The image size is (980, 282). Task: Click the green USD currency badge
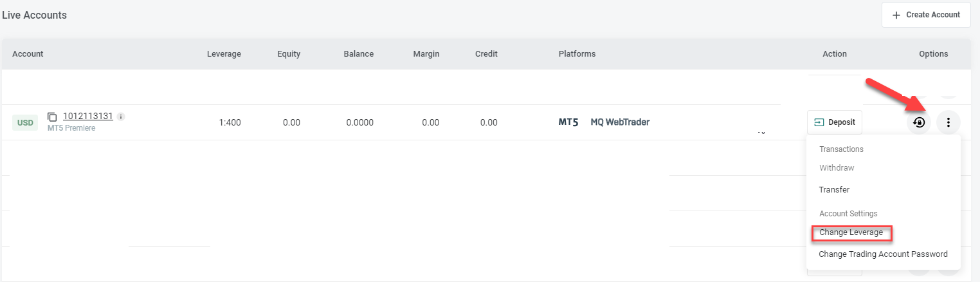(x=25, y=122)
